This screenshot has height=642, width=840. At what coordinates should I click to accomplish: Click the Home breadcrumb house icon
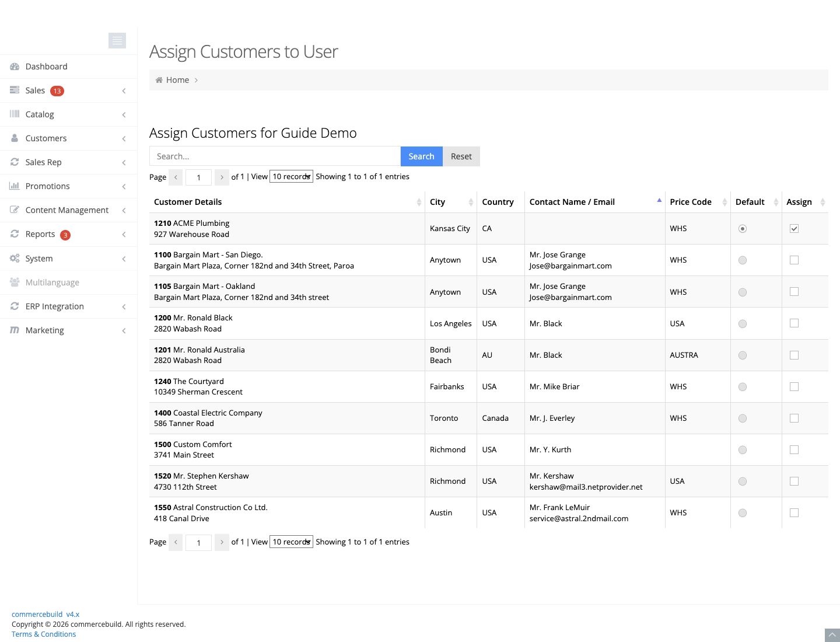159,80
